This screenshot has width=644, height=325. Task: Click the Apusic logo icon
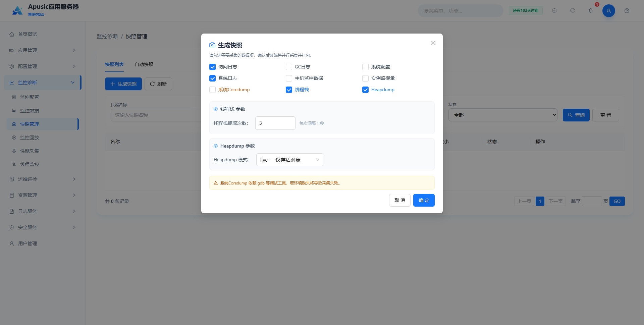[x=17, y=10]
